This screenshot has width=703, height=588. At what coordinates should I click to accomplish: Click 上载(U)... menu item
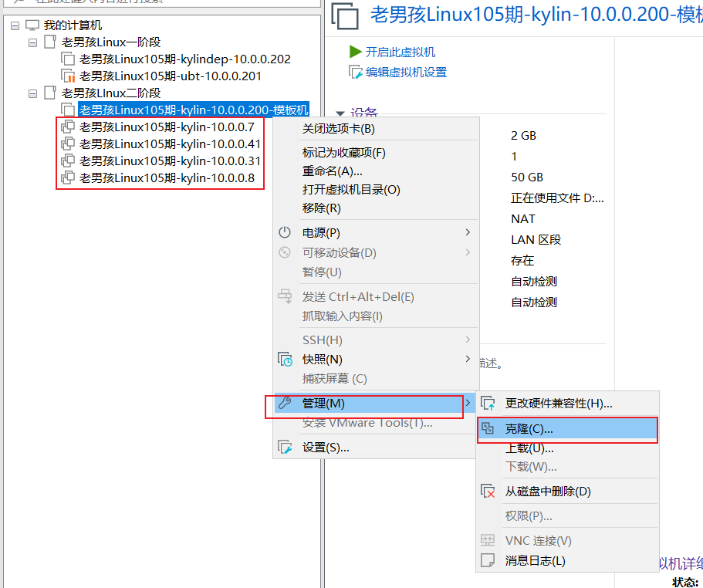tap(568, 448)
